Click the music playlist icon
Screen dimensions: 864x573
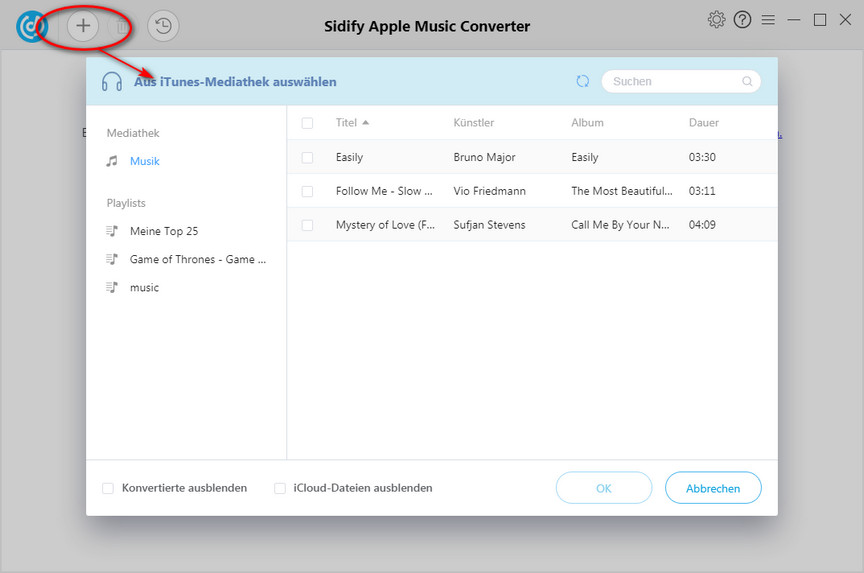[112, 287]
